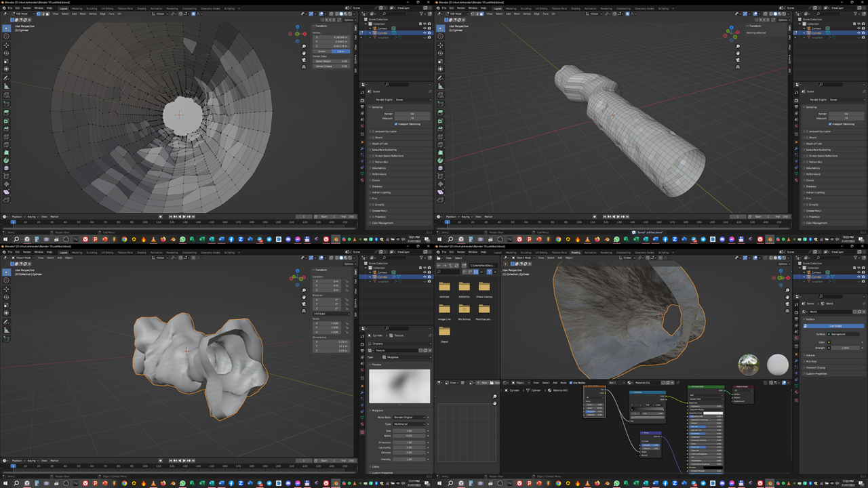Click the HDRI preview sphere in bottom-right viewport

pos(749,365)
